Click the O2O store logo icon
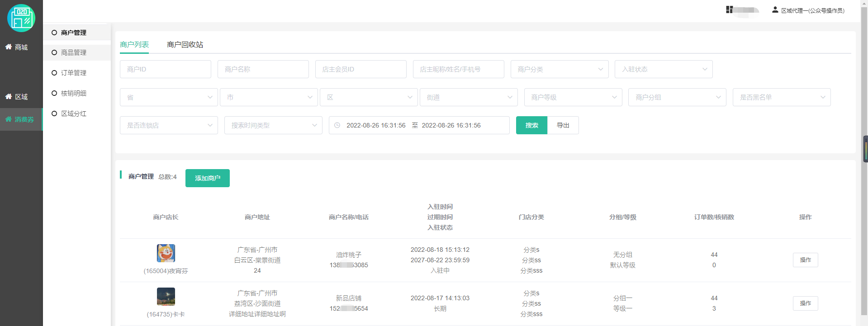 (21, 18)
